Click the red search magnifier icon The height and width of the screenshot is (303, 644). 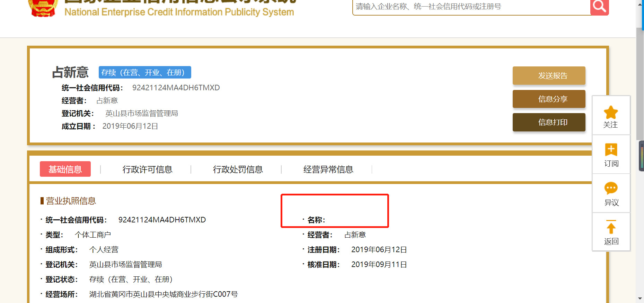[x=599, y=7]
